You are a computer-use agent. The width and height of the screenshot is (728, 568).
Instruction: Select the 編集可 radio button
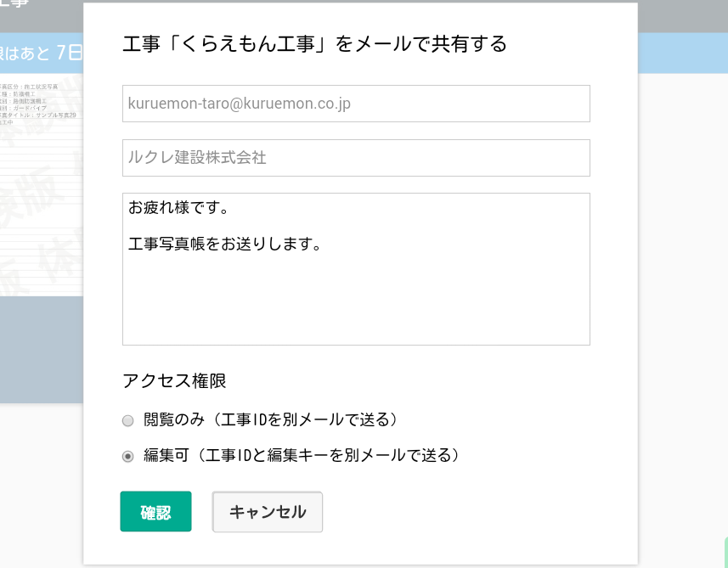(127, 456)
